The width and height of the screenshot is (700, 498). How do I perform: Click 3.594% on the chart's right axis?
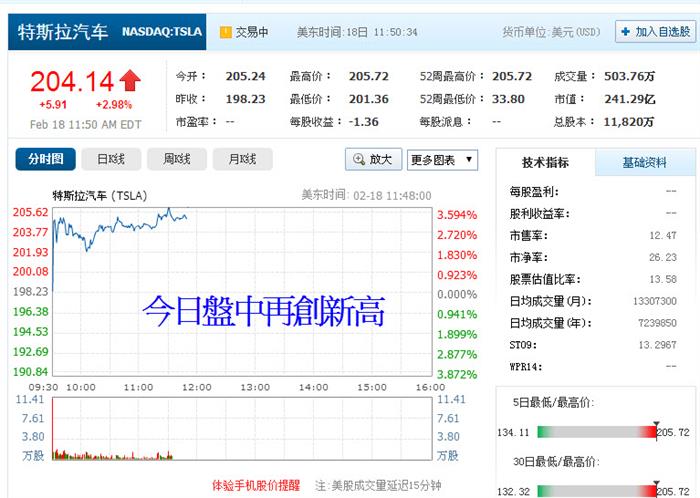(457, 215)
